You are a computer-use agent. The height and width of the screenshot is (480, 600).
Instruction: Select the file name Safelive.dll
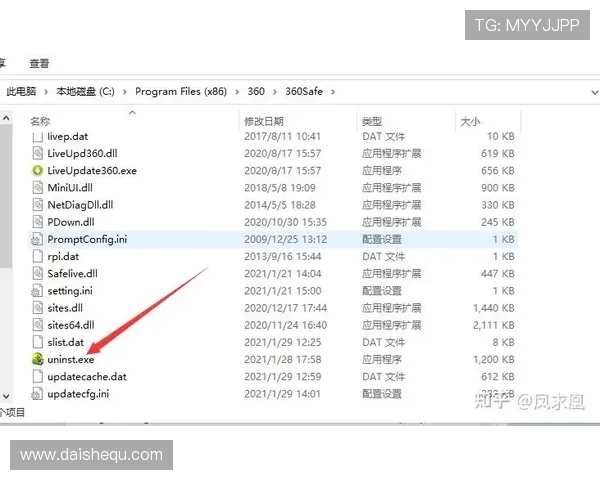tap(72, 273)
